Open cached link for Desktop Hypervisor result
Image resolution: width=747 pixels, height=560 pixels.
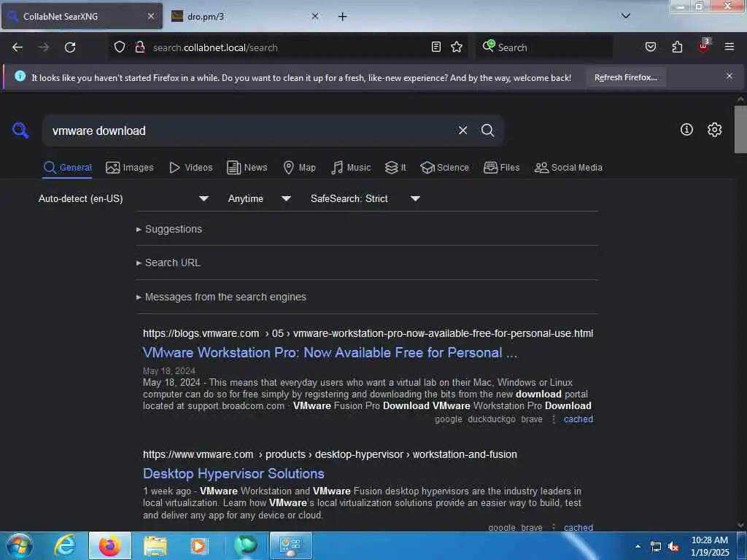pyautogui.click(x=578, y=527)
